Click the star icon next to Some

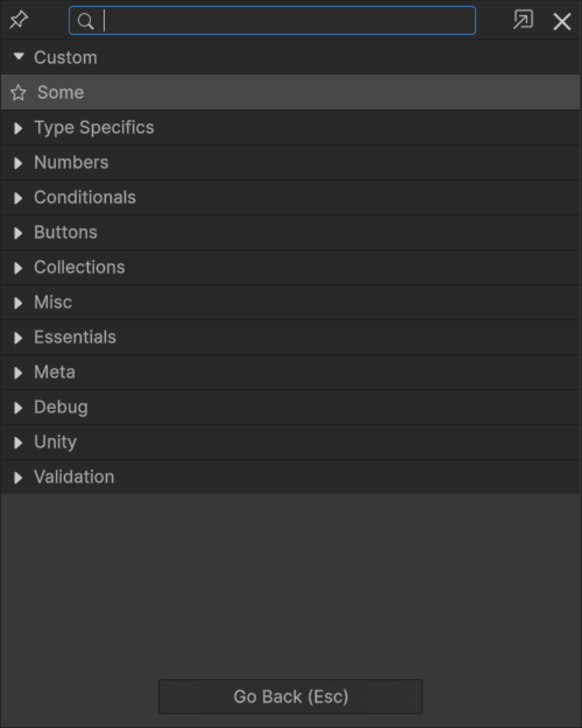(x=18, y=92)
